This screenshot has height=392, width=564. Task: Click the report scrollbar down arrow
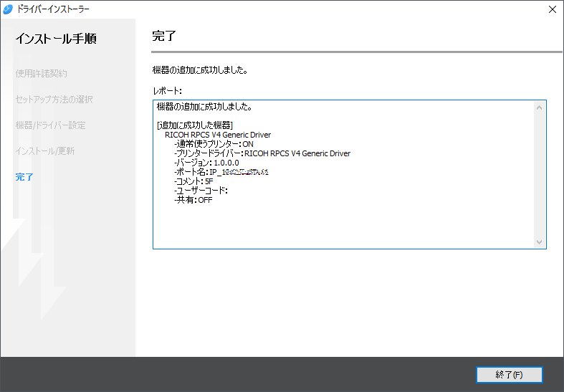pyautogui.click(x=540, y=242)
